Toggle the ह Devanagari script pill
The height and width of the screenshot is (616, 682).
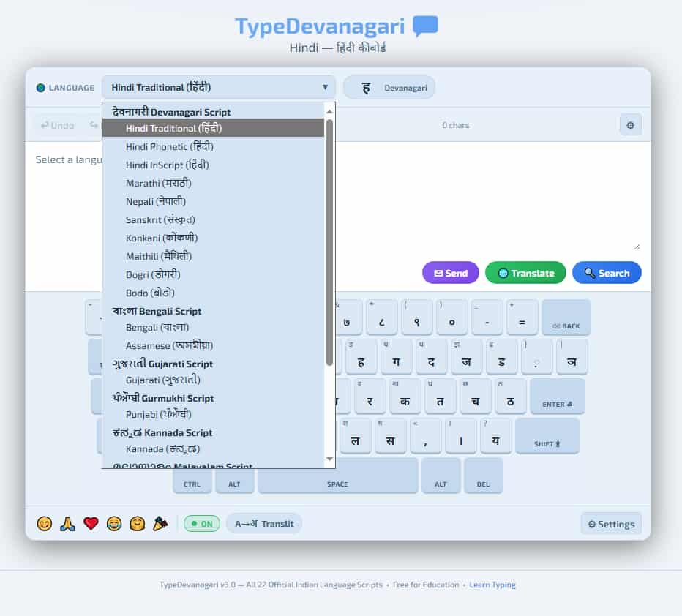point(389,87)
